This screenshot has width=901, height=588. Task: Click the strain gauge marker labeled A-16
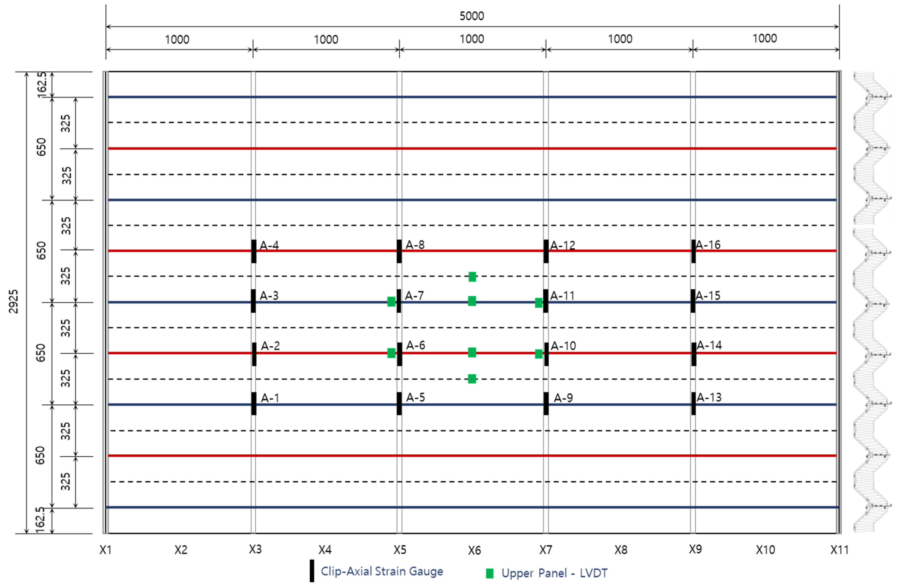pyautogui.click(x=694, y=251)
